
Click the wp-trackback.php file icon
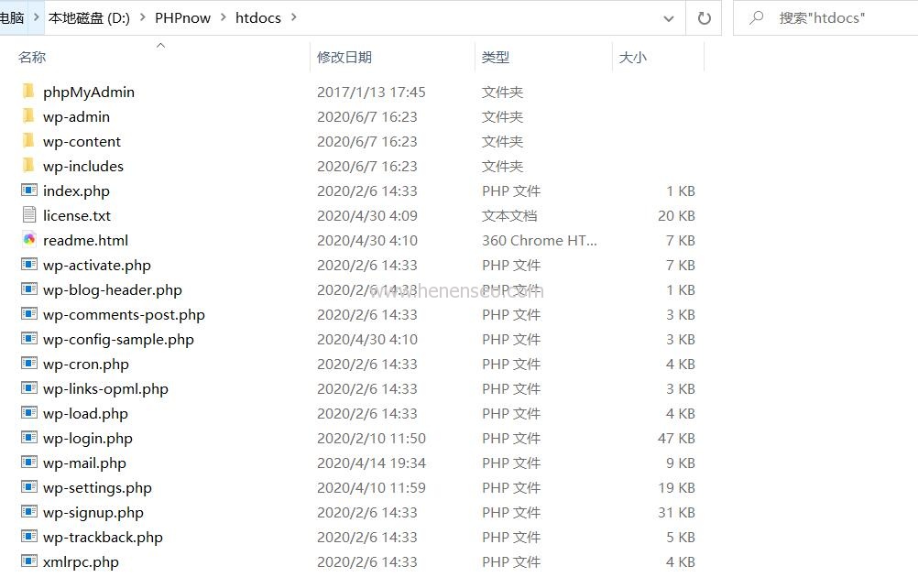[29, 537]
